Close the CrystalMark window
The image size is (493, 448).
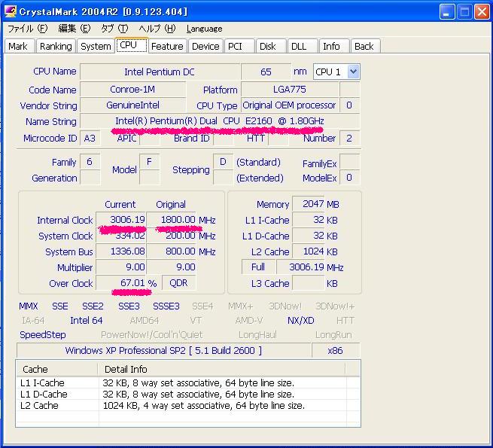coord(482,12)
